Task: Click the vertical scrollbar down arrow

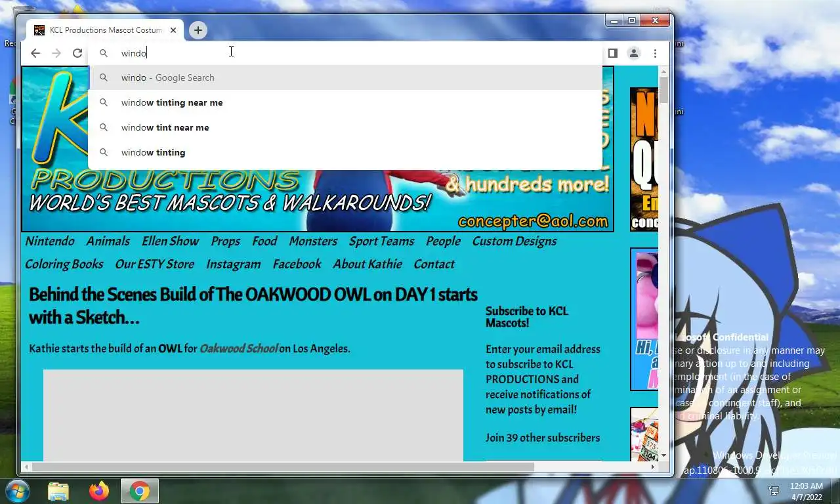Action: [663, 455]
